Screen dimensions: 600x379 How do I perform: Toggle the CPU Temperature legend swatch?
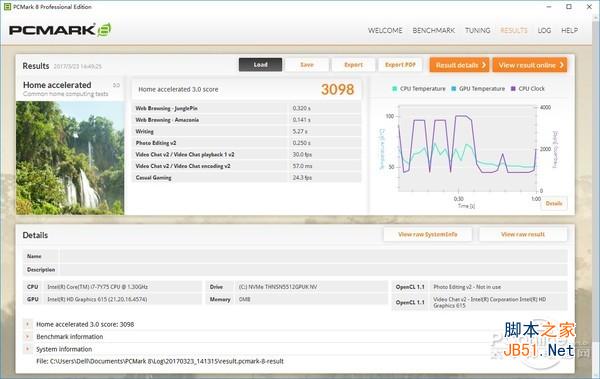395,89
